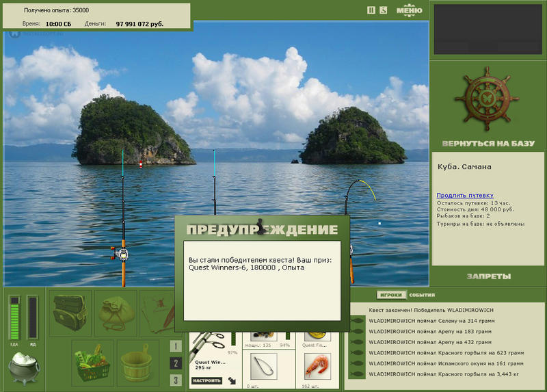Click the time value 10:00 СБ
Viewport: 547px width, 392px height.
[58, 24]
